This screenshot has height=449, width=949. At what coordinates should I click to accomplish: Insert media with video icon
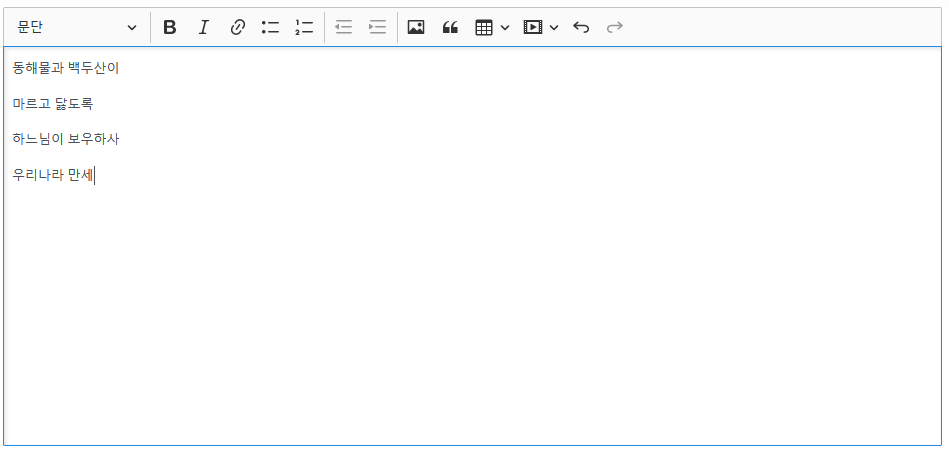pyautogui.click(x=533, y=27)
